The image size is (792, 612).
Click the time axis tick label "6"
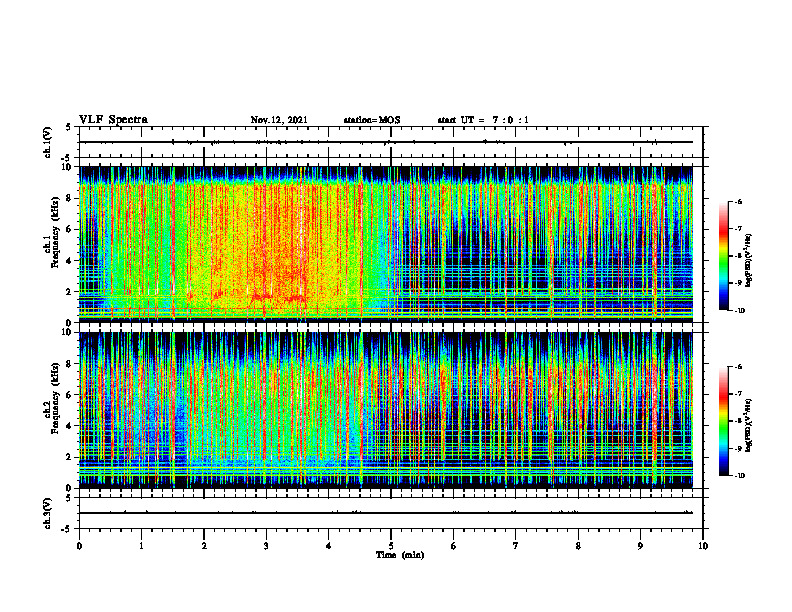[x=454, y=546]
